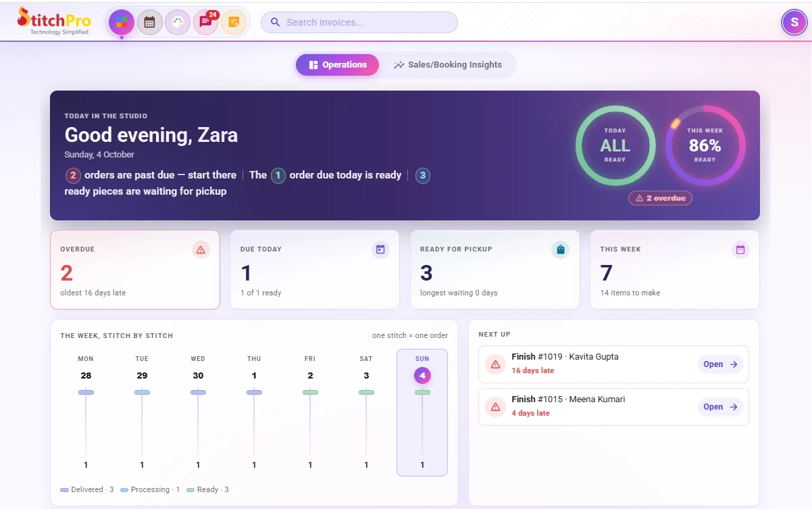812x509 pixels.
Task: Click the This Week 86% ready ring
Action: (x=705, y=145)
